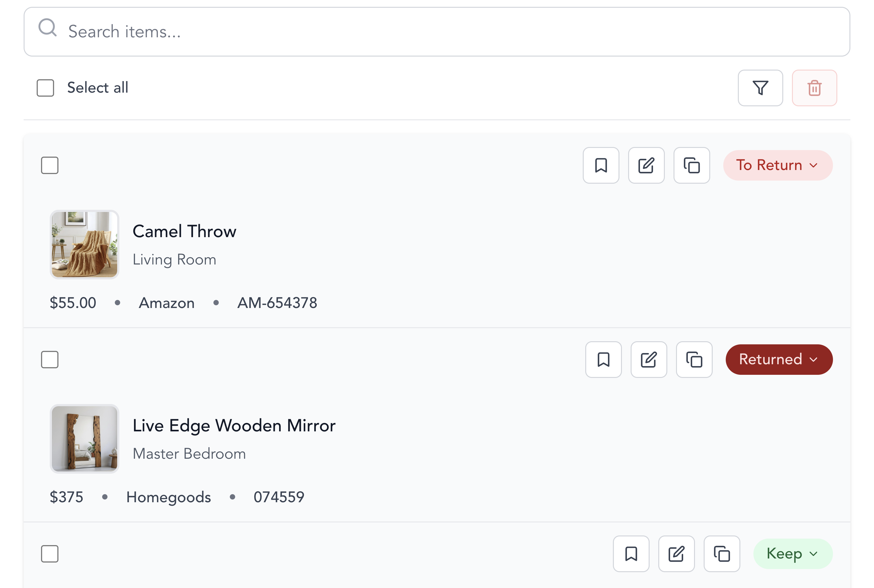Bookmark the Camel Throw item

pos(601,165)
